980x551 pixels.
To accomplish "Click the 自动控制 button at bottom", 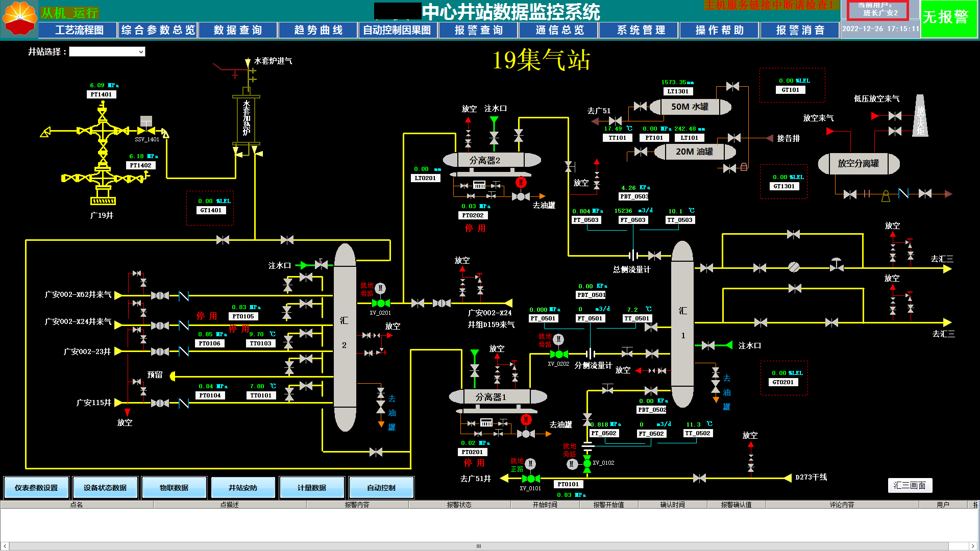I will click(x=381, y=488).
